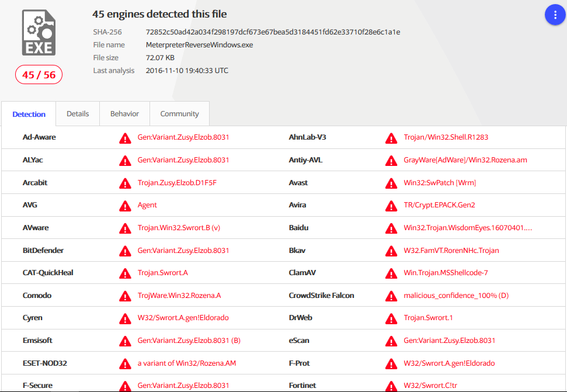Click the warning icon in the Comodo row

pos(125,296)
